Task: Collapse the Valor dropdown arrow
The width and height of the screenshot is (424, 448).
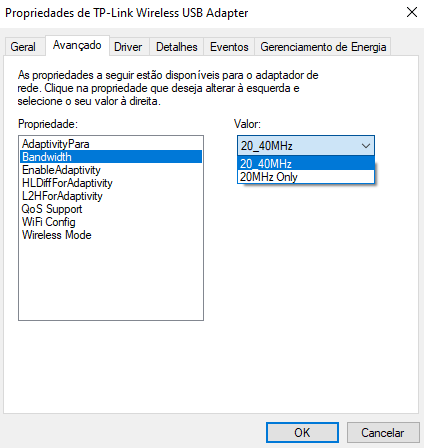Action: click(x=366, y=146)
